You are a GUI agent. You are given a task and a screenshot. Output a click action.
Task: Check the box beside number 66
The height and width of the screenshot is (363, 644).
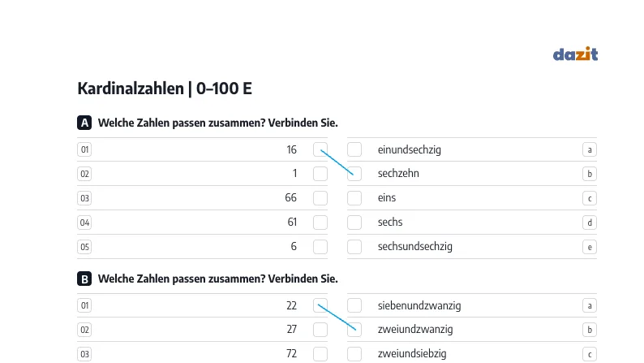tap(320, 198)
